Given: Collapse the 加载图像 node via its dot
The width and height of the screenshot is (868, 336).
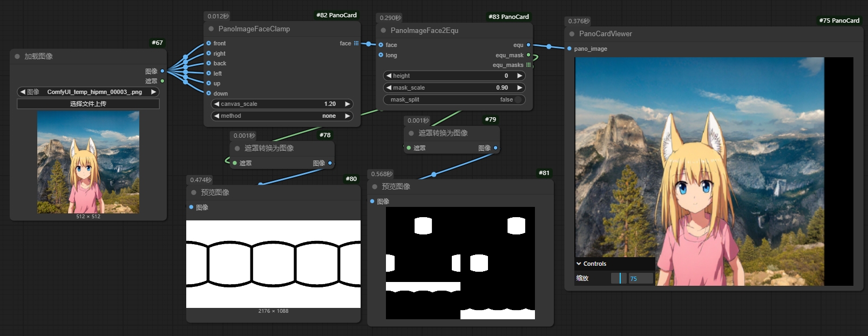Looking at the screenshot, I should tap(17, 56).
